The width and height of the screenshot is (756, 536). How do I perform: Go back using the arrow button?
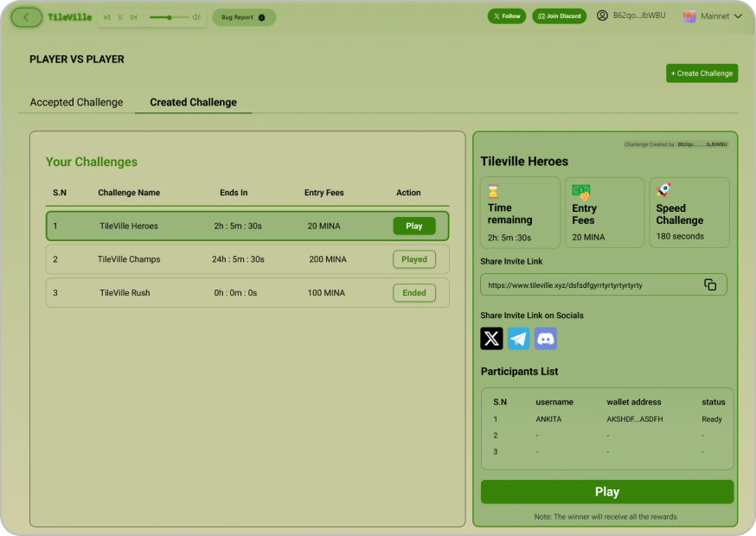tap(27, 17)
